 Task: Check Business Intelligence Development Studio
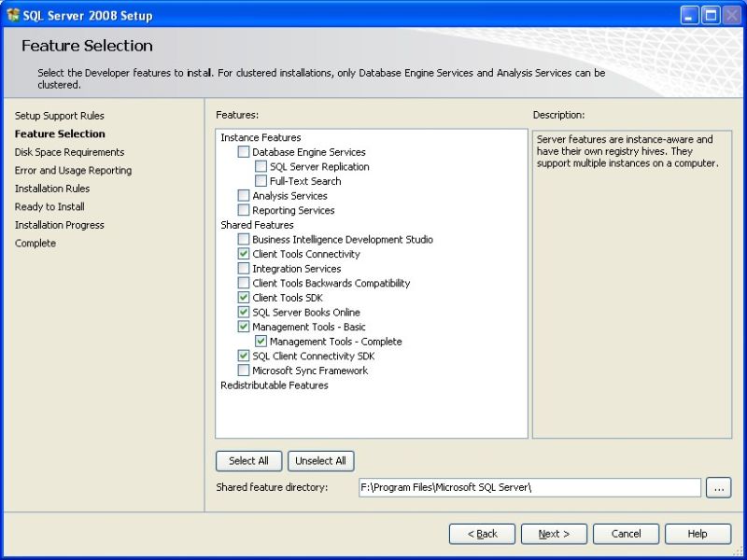[244, 239]
